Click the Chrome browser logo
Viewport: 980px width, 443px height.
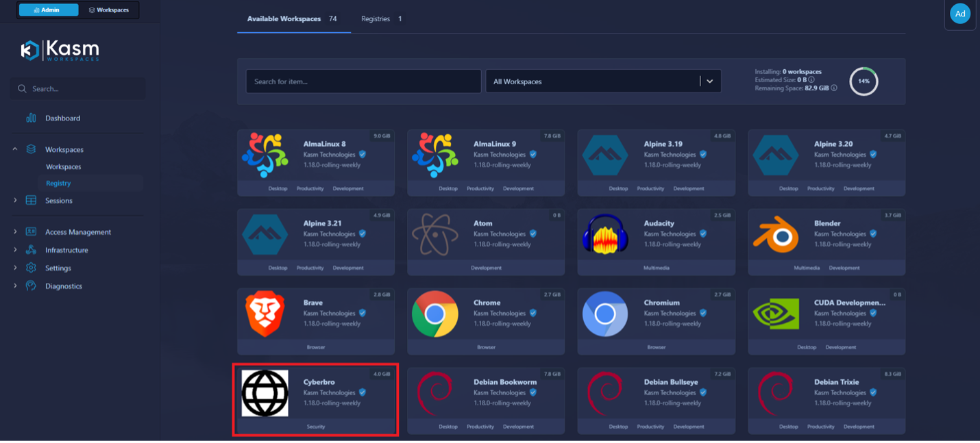pos(435,314)
